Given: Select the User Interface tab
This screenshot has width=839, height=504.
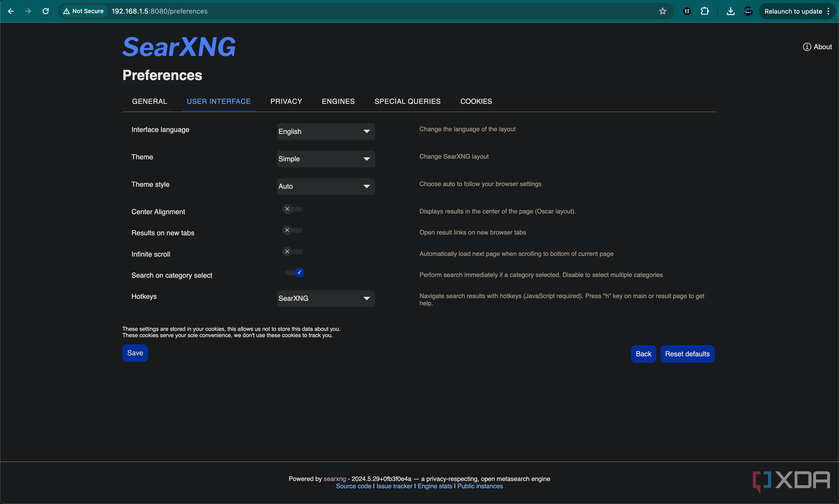Looking at the screenshot, I should pyautogui.click(x=218, y=101).
